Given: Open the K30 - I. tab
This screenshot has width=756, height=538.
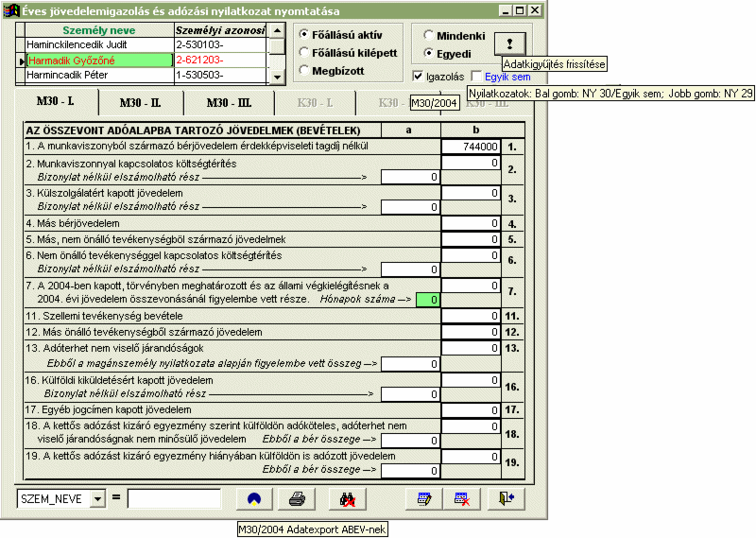Looking at the screenshot, I should tap(315, 103).
